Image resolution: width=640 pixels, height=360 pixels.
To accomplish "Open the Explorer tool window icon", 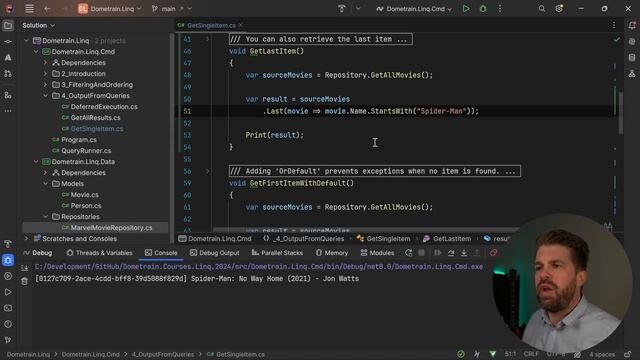I will click(x=8, y=26).
